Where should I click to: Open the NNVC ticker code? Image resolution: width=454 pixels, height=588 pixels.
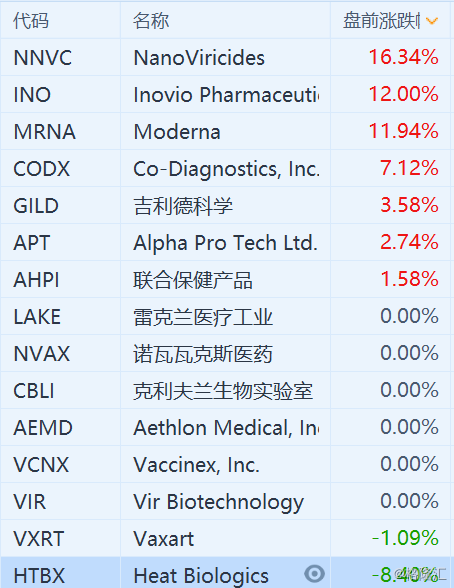42,58
